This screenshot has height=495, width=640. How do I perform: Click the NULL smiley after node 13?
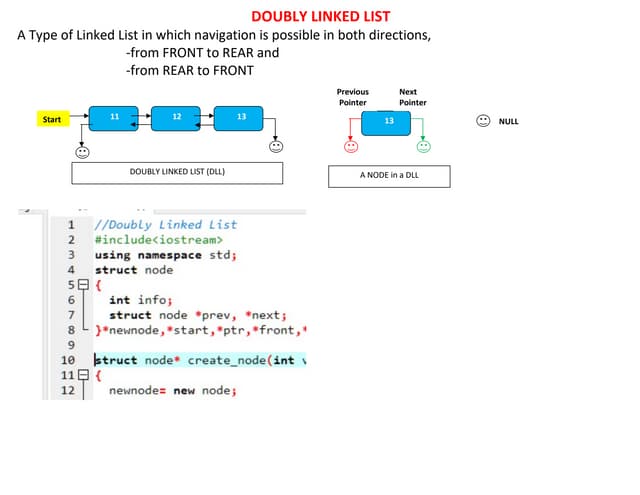(275, 146)
